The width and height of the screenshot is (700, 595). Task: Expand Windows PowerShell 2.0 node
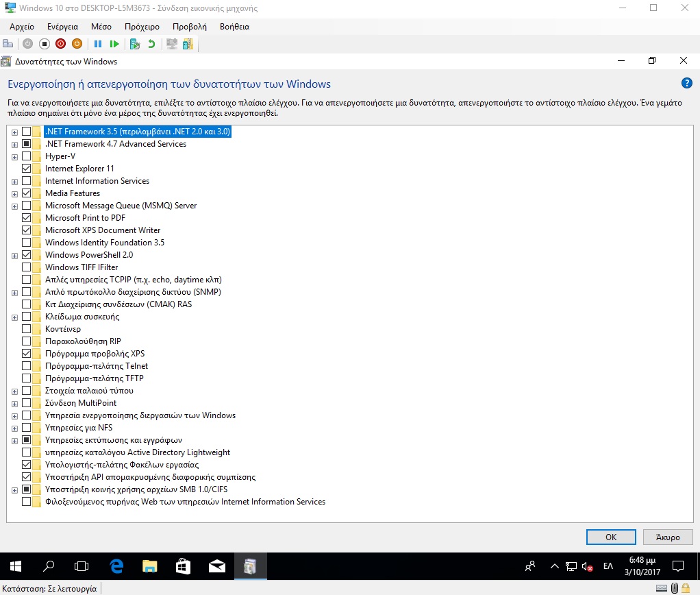(15, 256)
